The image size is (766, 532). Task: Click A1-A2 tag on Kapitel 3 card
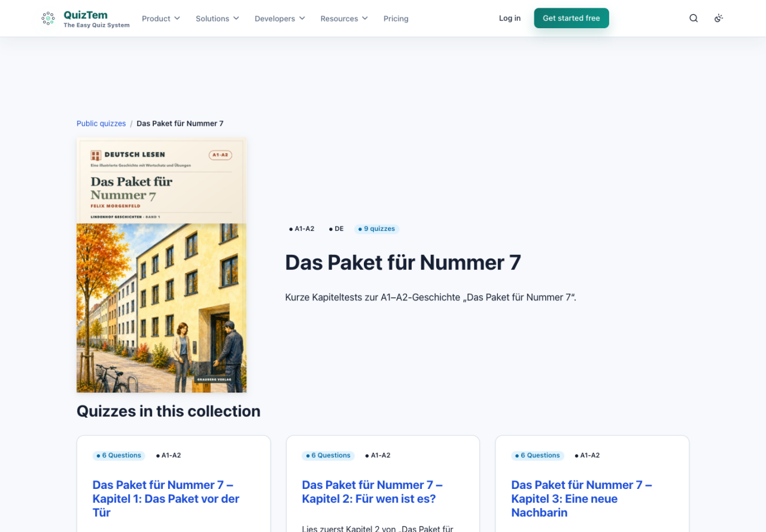coord(587,455)
